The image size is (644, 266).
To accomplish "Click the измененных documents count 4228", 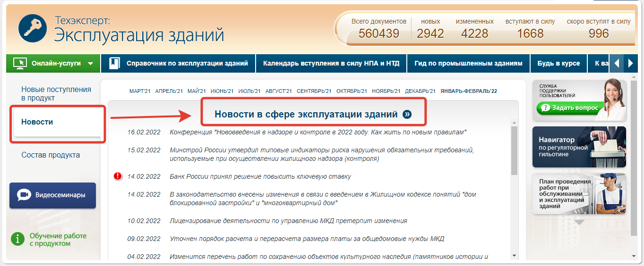I will [x=475, y=28].
